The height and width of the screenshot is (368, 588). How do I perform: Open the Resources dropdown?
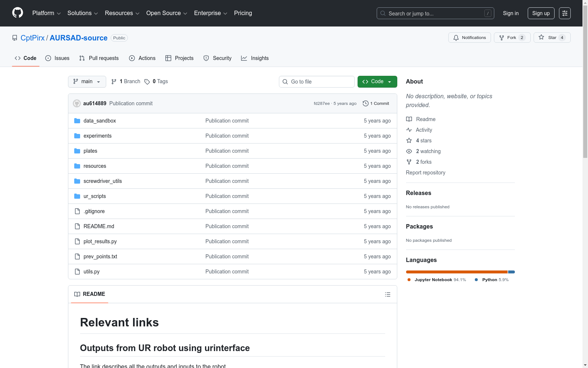122,13
